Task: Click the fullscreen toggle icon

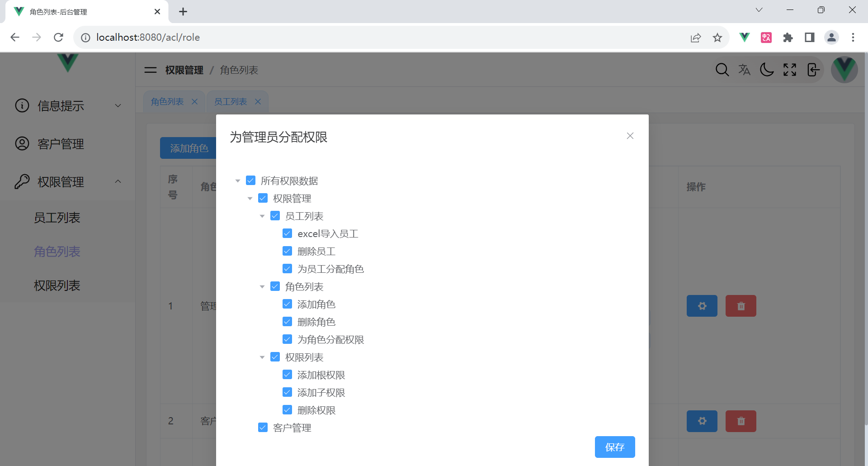Action: tap(790, 70)
